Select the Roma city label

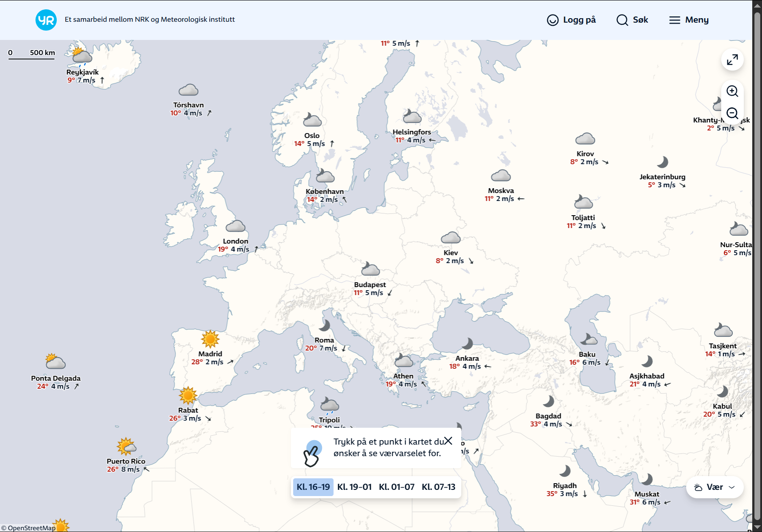tap(324, 340)
